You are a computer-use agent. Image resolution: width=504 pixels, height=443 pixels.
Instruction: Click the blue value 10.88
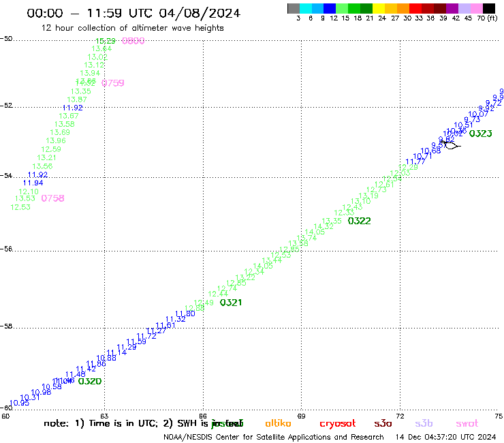(106, 358)
